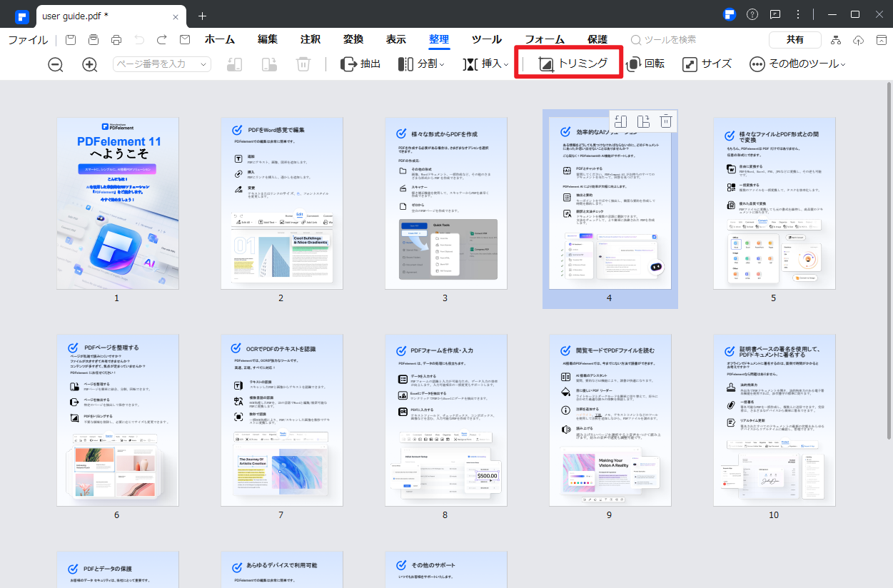Click the 回転 rotate button
Image resolution: width=893 pixels, height=588 pixels.
(x=645, y=64)
